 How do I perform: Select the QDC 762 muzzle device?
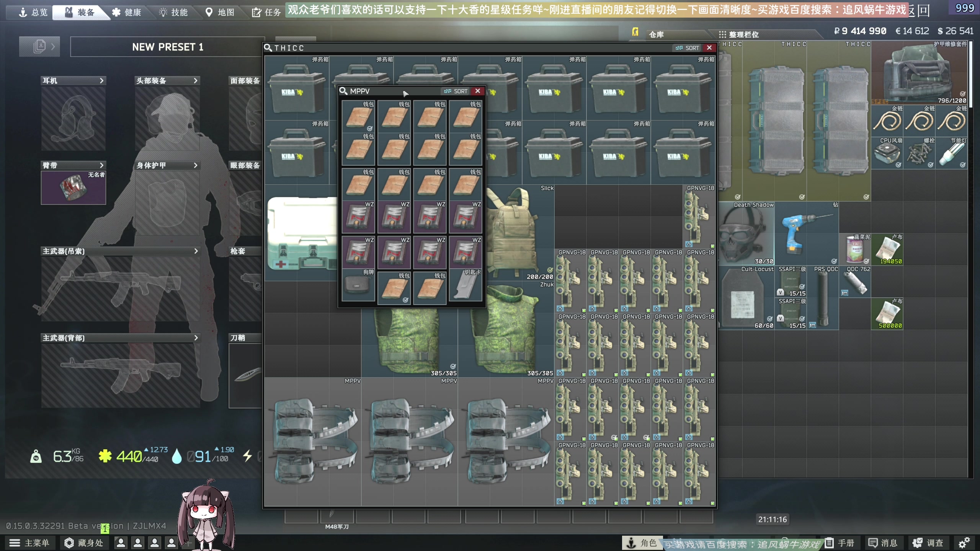pyautogui.click(x=855, y=282)
